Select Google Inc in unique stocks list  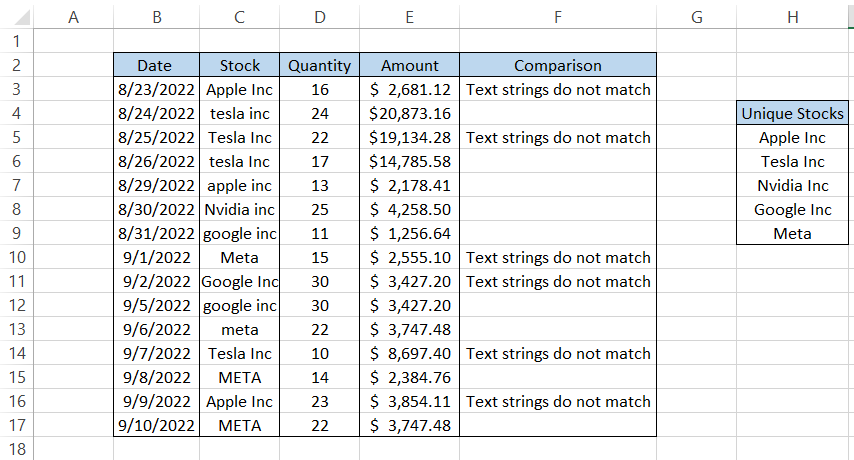coord(792,210)
